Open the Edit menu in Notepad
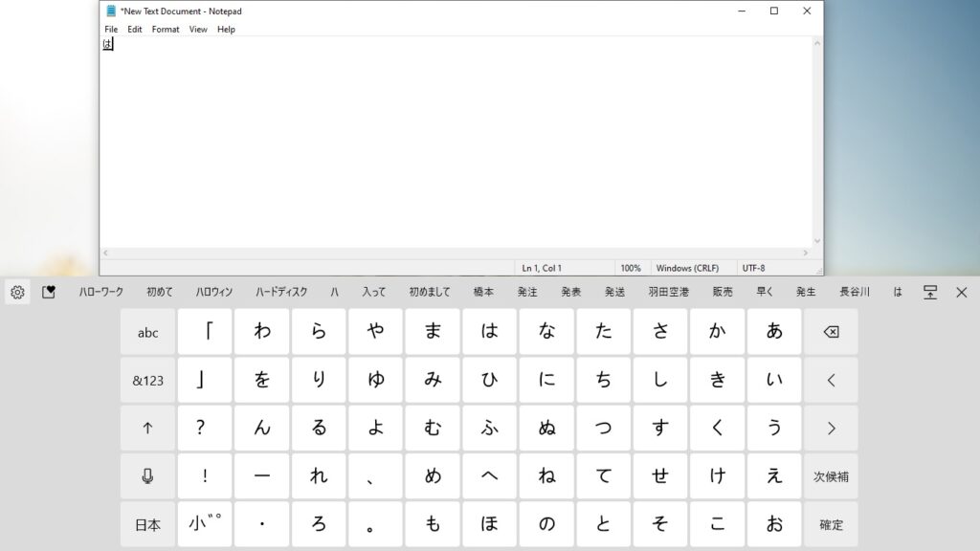980x551 pixels. click(135, 30)
